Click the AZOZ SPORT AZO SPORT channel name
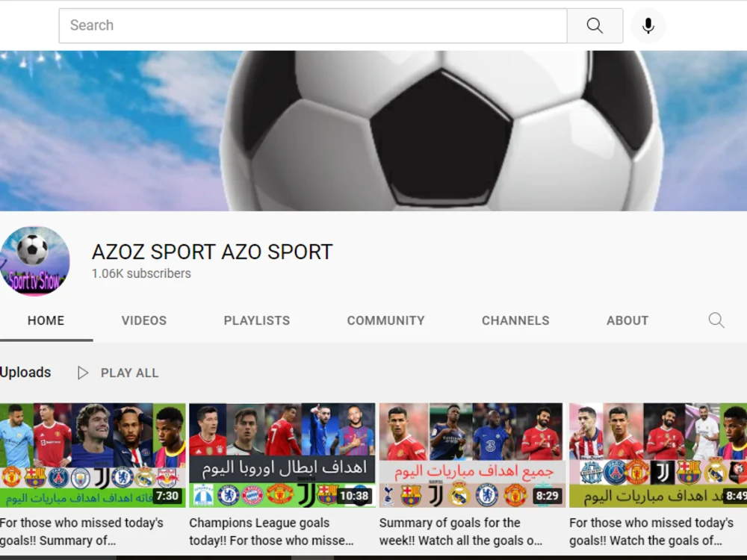 pyautogui.click(x=212, y=252)
